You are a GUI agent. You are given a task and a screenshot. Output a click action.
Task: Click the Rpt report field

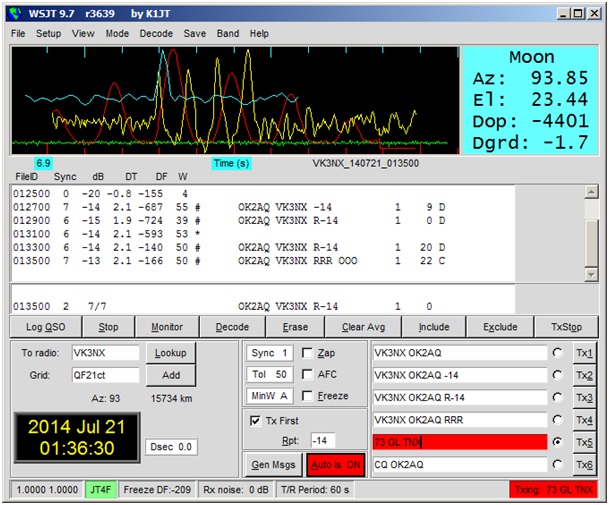(x=323, y=441)
